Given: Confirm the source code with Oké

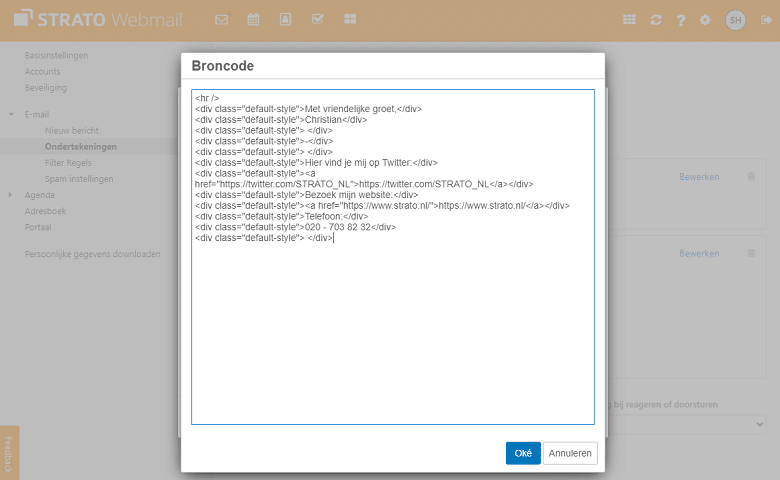Looking at the screenshot, I should click(x=523, y=453).
